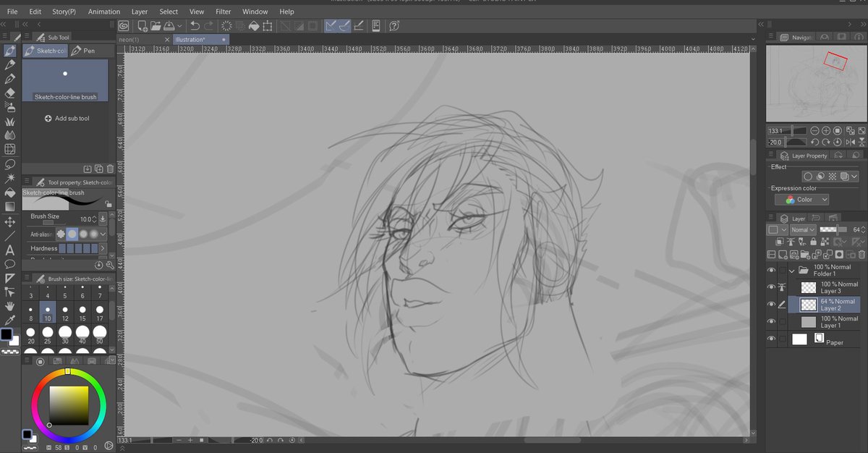
Task: Expand the Hardness settings arrow
Action: (x=103, y=248)
